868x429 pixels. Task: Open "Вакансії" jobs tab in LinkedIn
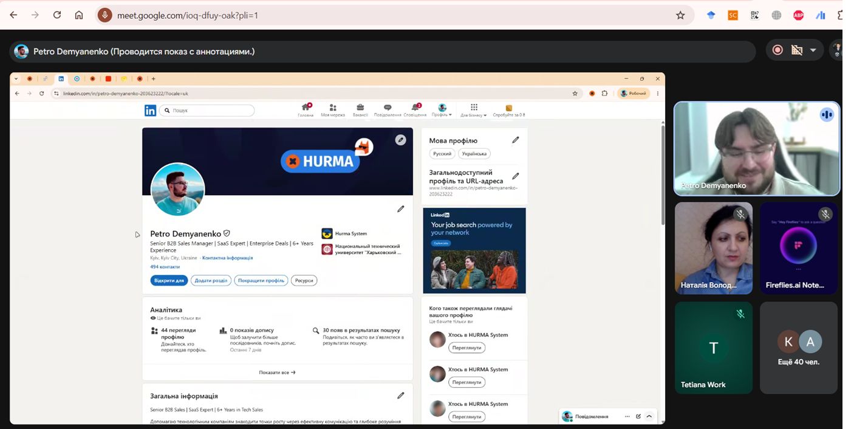(x=360, y=110)
